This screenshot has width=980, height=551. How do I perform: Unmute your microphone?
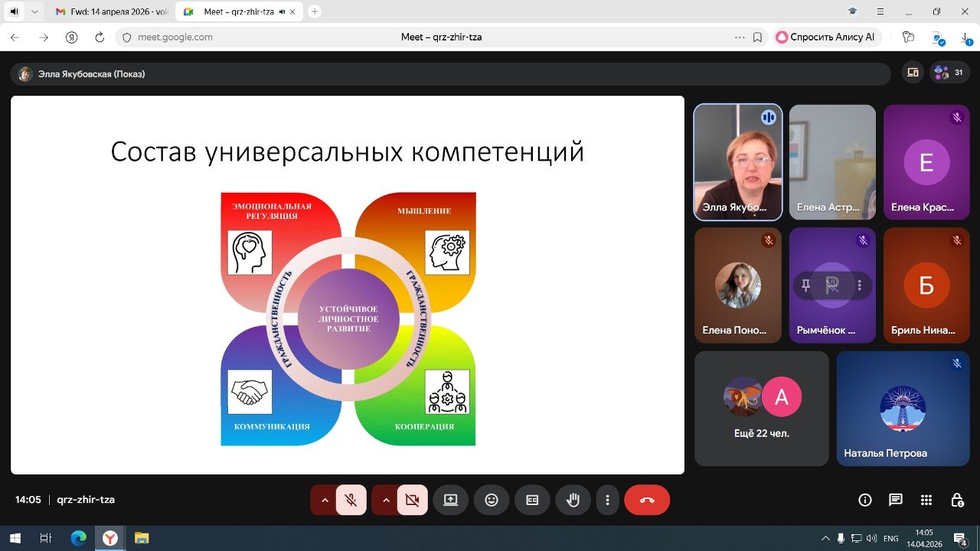tap(351, 500)
